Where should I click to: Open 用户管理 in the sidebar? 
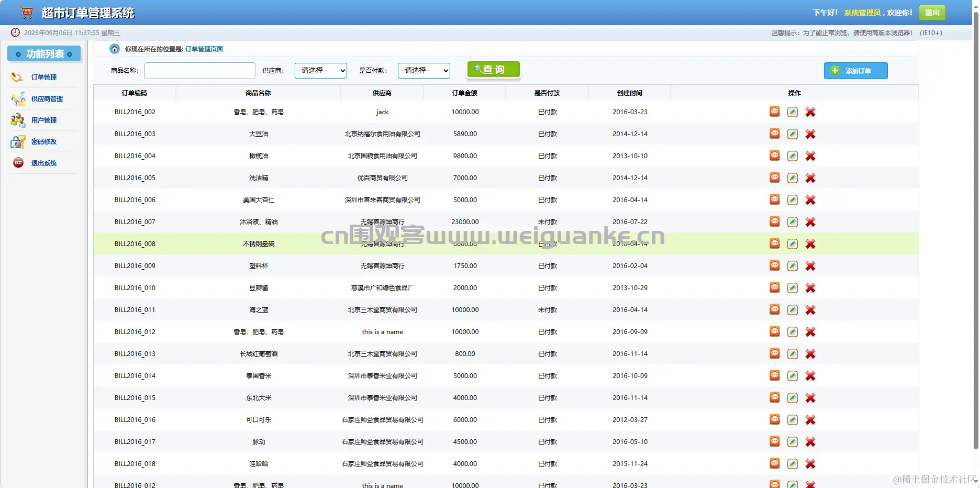(x=44, y=120)
